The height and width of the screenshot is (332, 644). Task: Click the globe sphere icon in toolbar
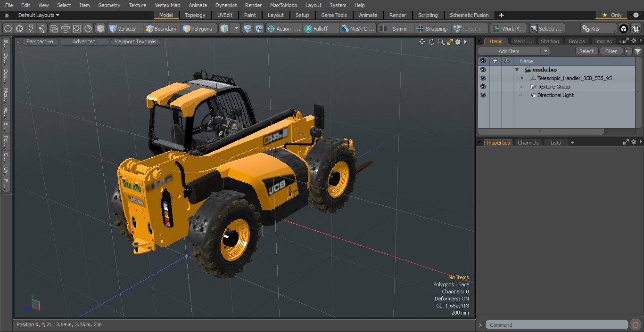pyautogui.click(x=19, y=29)
